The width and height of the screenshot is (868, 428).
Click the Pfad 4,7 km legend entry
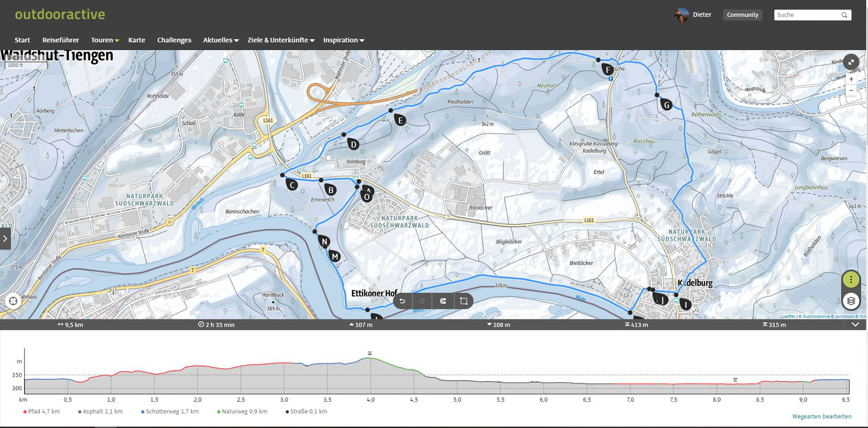pos(42,411)
